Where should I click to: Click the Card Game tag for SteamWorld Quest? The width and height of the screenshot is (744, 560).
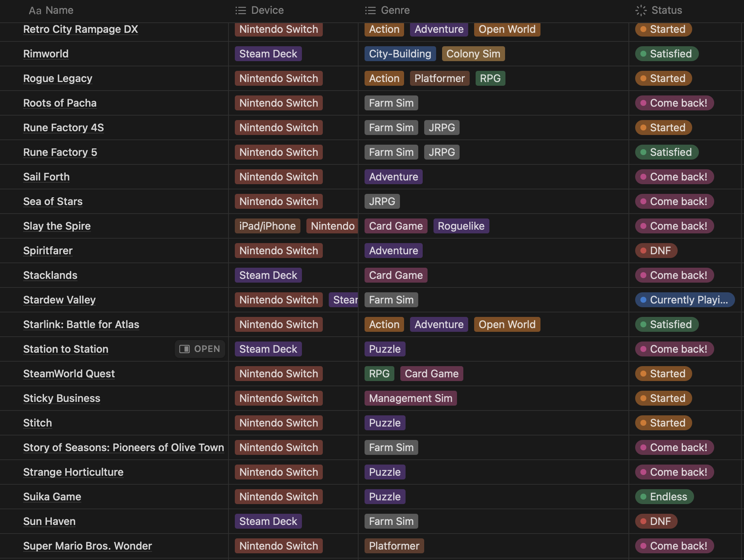(432, 374)
